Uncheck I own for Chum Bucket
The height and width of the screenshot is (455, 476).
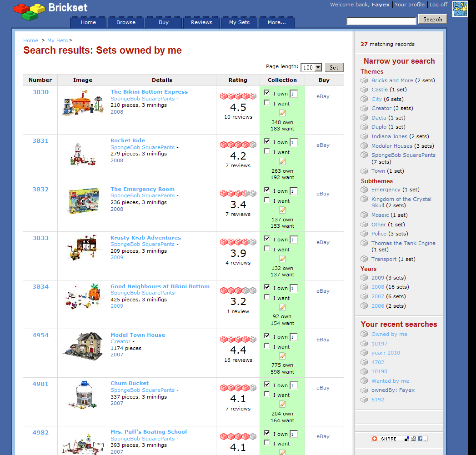coord(267,384)
